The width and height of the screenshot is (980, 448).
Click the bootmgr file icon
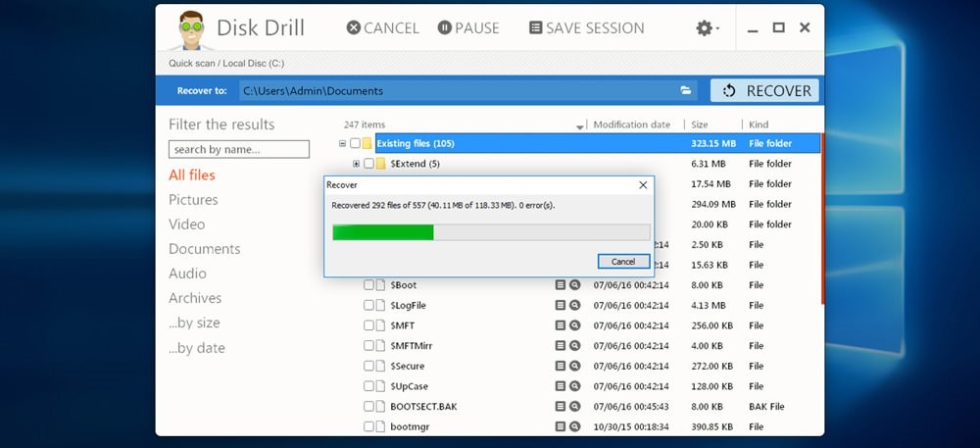pyautogui.click(x=380, y=426)
